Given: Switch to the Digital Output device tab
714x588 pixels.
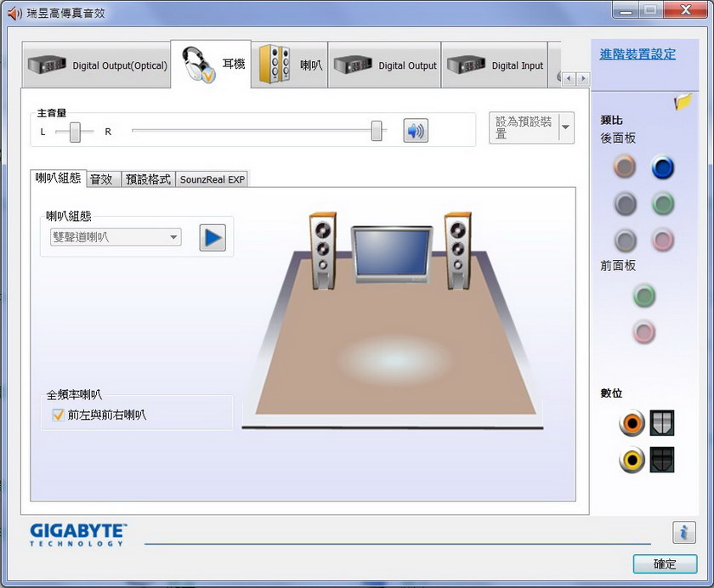Looking at the screenshot, I should pos(385,65).
